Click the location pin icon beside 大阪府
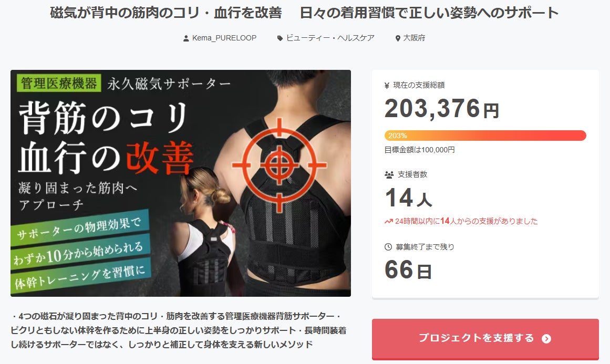Screen dimensions: 610x364 click(398, 38)
